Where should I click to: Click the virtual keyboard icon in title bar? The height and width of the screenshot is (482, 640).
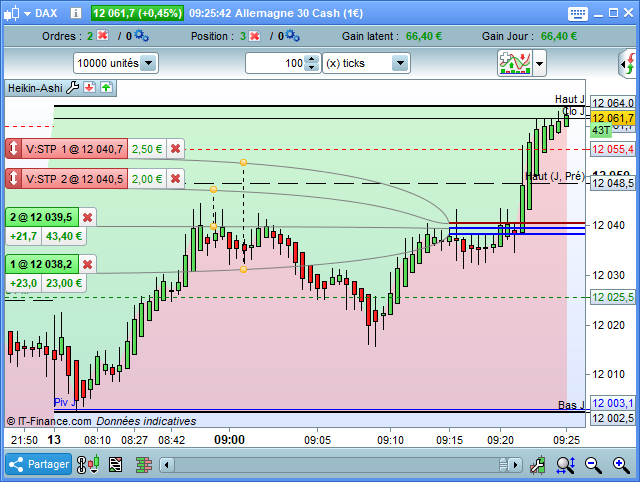(578, 13)
